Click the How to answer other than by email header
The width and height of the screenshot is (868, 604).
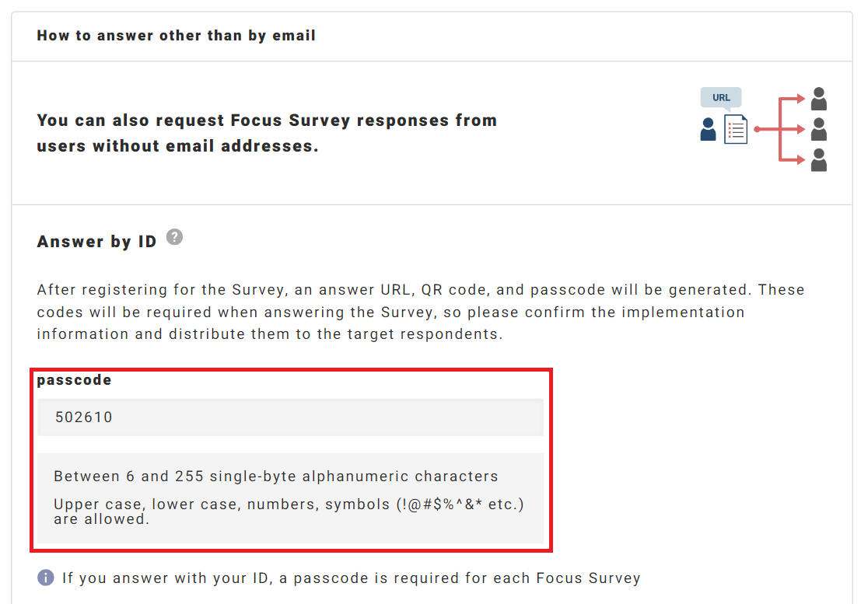coord(176,36)
